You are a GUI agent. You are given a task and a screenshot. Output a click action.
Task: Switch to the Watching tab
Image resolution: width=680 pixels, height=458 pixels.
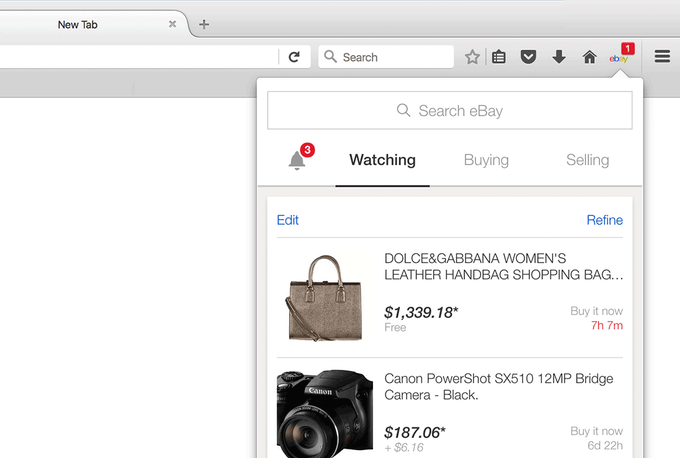coord(382,160)
